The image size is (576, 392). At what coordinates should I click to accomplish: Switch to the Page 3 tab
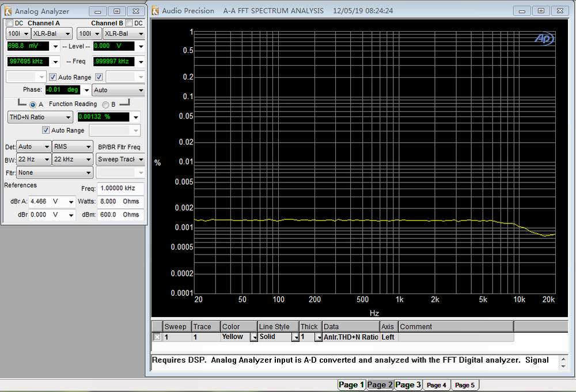pos(408,385)
